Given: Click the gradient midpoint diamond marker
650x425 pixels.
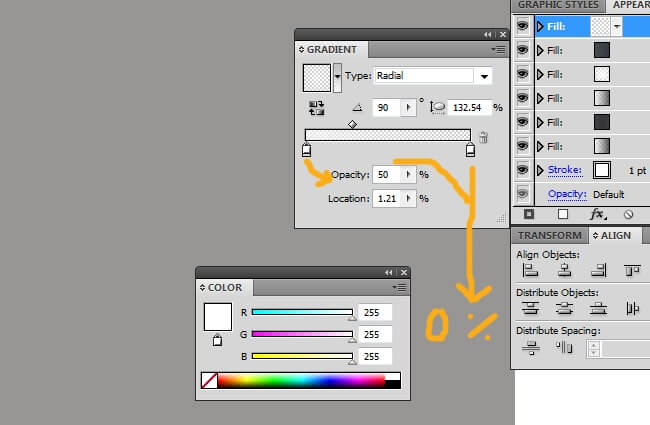Looking at the screenshot, I should 352,124.
